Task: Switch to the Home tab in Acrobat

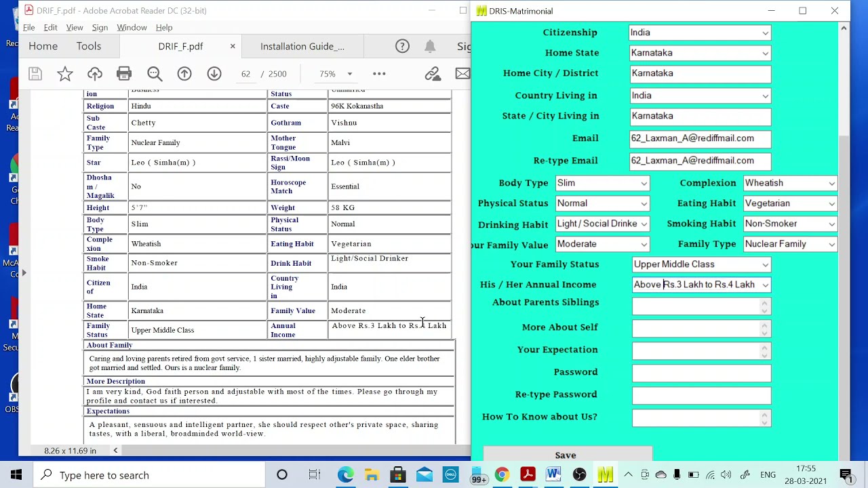Action: 43,46
